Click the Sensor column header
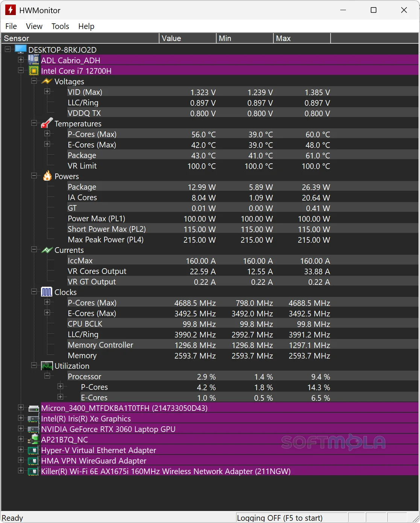This screenshot has height=523, width=420. (x=80, y=38)
